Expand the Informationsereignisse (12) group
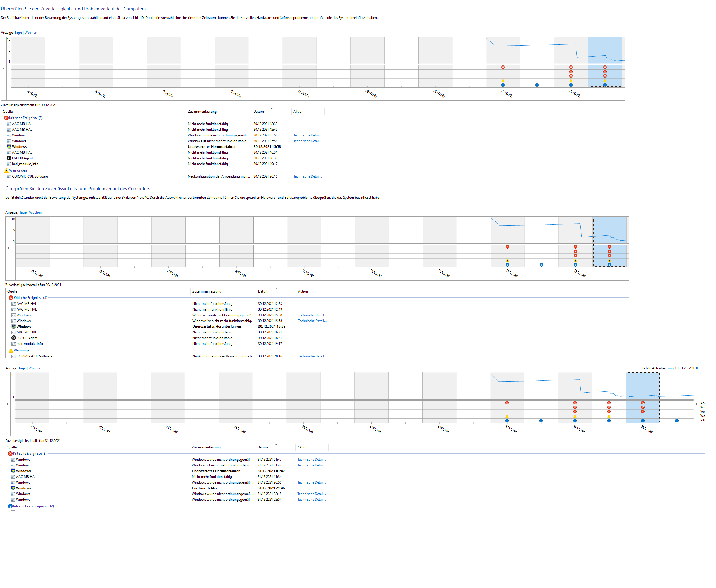 point(33,506)
